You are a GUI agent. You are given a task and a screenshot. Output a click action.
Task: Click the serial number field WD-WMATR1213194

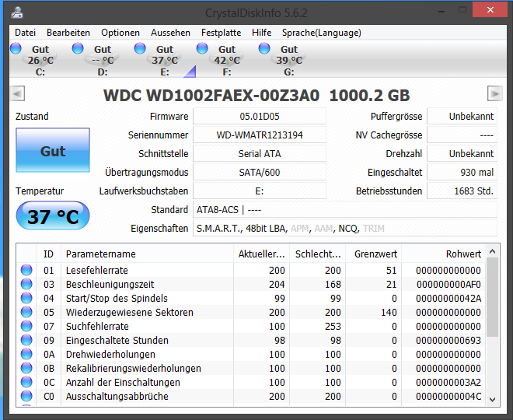coord(260,135)
